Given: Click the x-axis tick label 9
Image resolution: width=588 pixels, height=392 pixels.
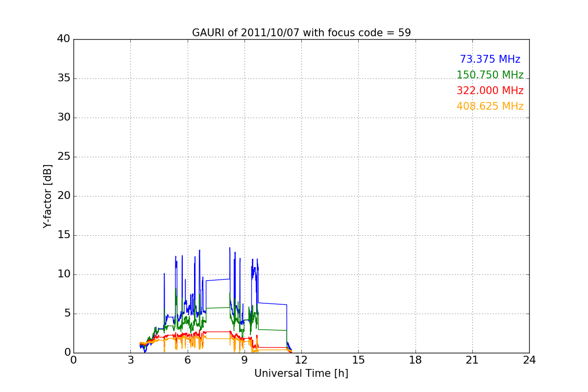Looking at the screenshot, I should point(245,360).
